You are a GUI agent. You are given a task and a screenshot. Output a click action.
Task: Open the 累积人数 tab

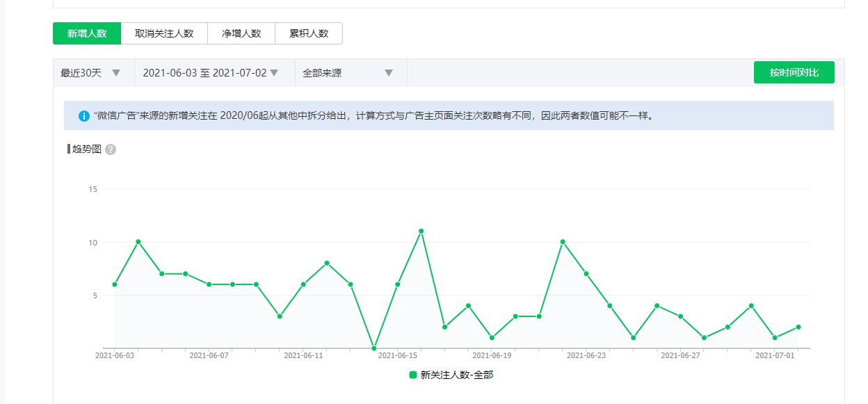(309, 33)
